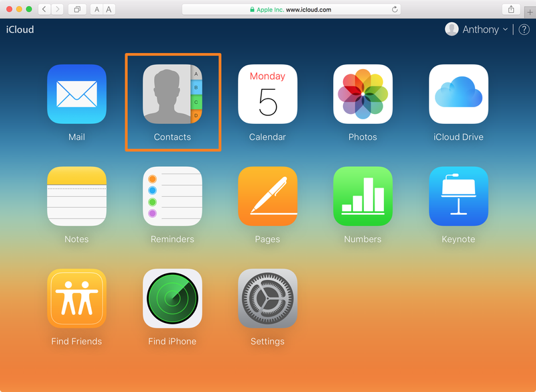Image resolution: width=536 pixels, height=392 pixels.
Task: Click the green fullscreen window button
Action: pyautogui.click(x=29, y=9)
